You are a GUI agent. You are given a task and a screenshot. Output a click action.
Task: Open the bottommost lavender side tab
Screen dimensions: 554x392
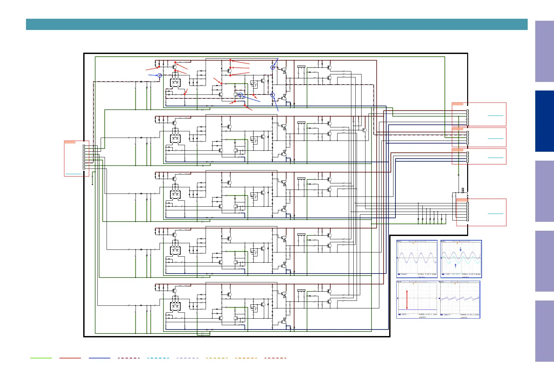(544, 331)
